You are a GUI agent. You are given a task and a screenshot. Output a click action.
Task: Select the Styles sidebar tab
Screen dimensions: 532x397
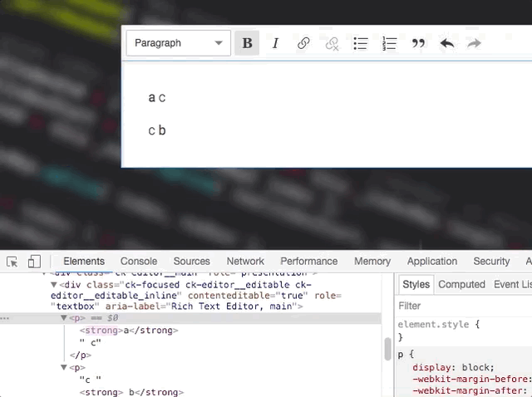coord(416,284)
